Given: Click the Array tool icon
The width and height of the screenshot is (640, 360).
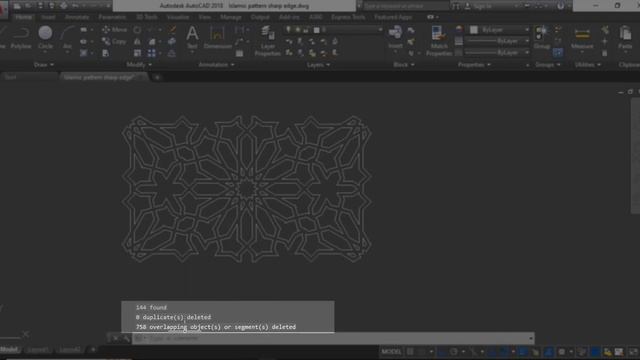Looking at the screenshot, I should click(151, 53).
